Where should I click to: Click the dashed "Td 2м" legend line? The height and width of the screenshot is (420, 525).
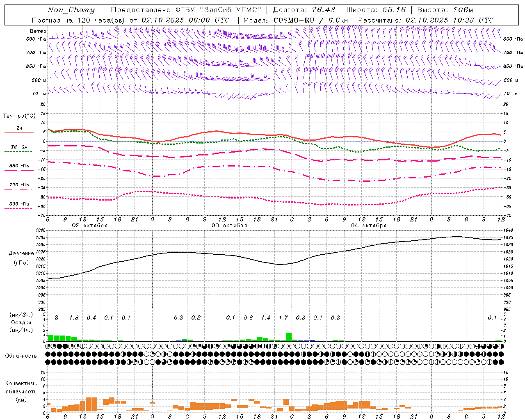pos(18,151)
